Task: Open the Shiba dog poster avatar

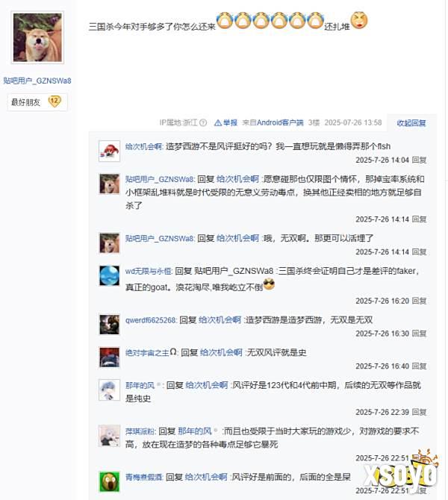Action: [x=37, y=37]
